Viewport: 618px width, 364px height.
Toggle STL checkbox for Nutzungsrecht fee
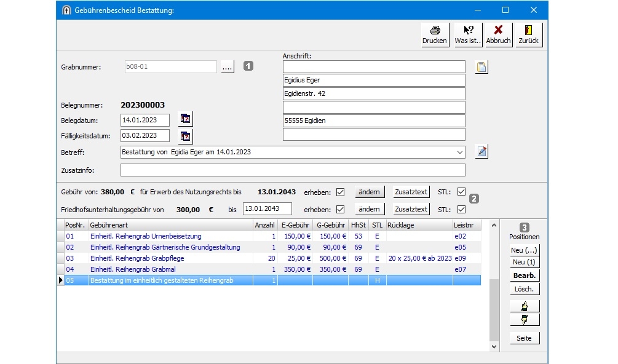pyautogui.click(x=461, y=192)
